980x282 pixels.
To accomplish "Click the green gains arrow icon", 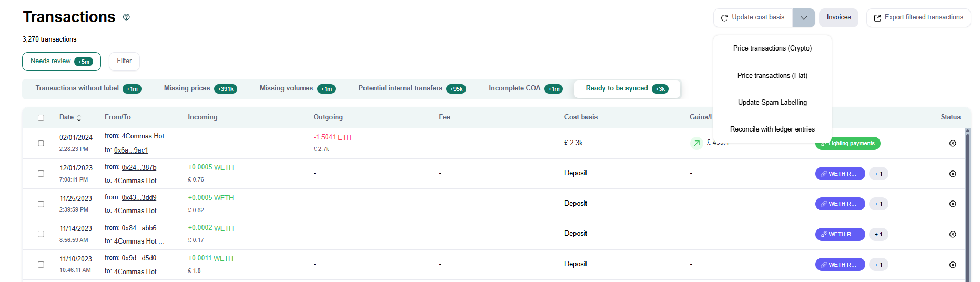I will pos(696,143).
